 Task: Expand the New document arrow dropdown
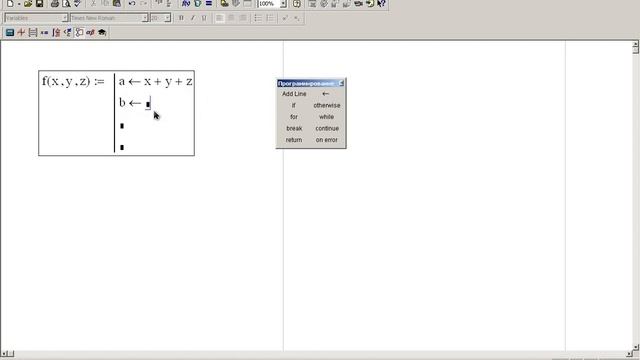point(19,4)
